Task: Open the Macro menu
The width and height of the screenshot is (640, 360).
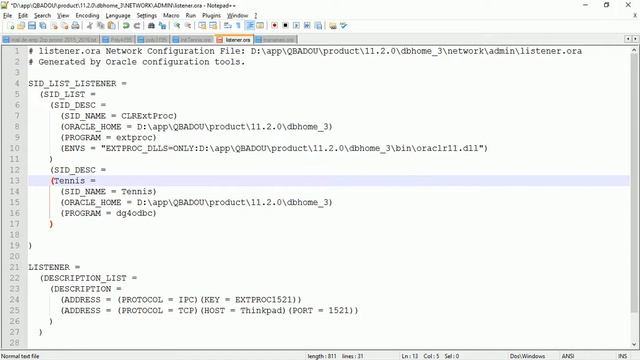Action: click(171, 16)
